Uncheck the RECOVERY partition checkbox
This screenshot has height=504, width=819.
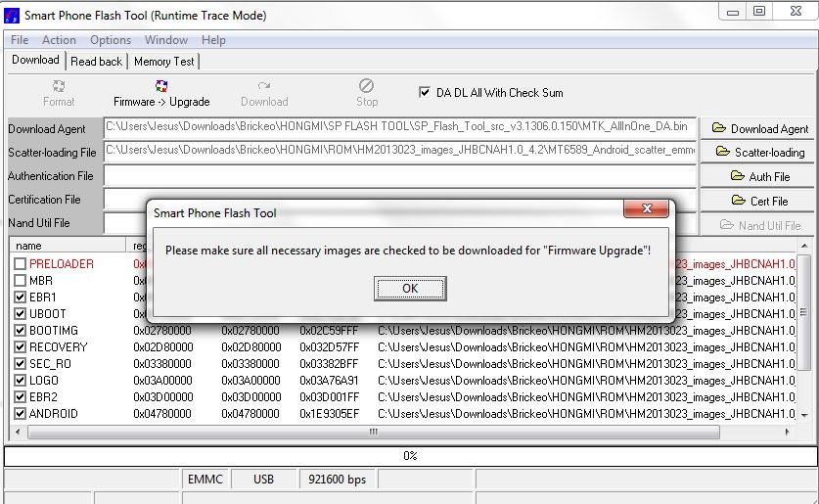21,347
